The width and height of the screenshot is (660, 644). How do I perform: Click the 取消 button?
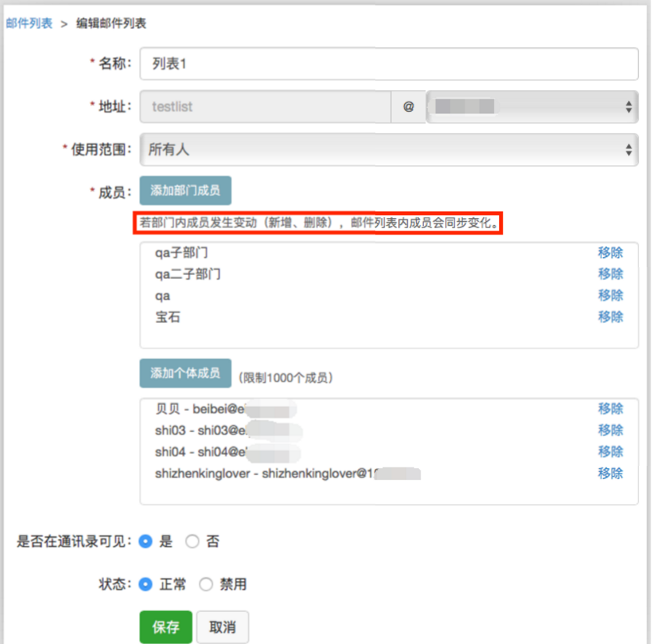click(x=222, y=627)
